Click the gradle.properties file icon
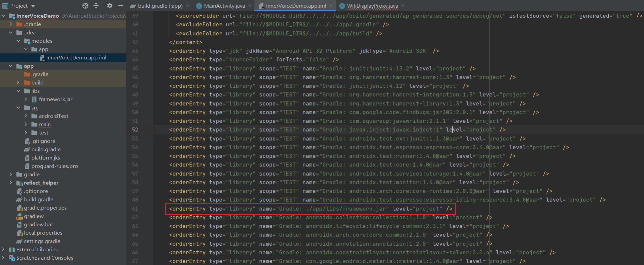644x265 pixels. 19,208
